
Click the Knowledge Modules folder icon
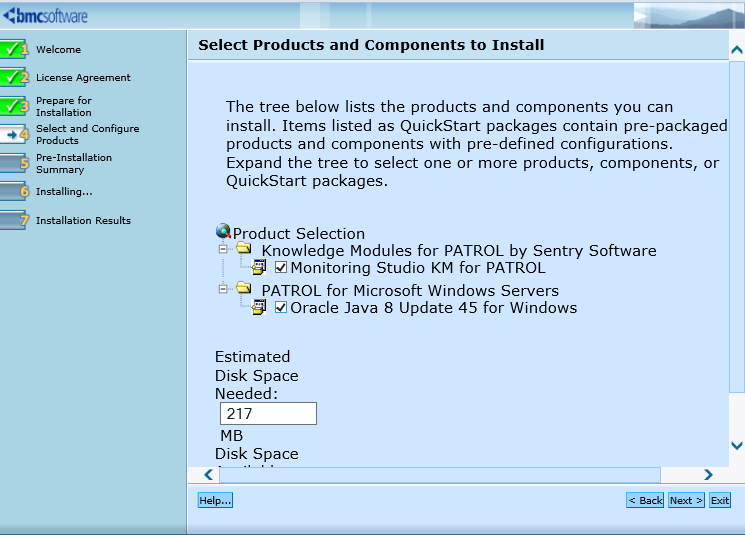click(x=244, y=247)
